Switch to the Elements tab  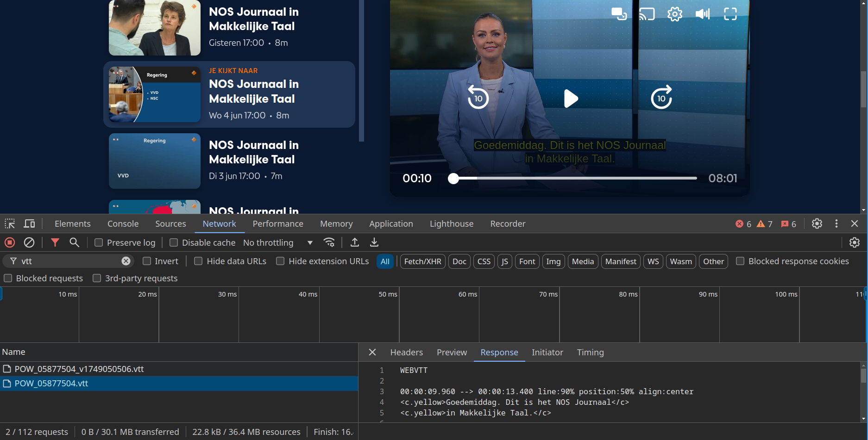click(x=73, y=223)
